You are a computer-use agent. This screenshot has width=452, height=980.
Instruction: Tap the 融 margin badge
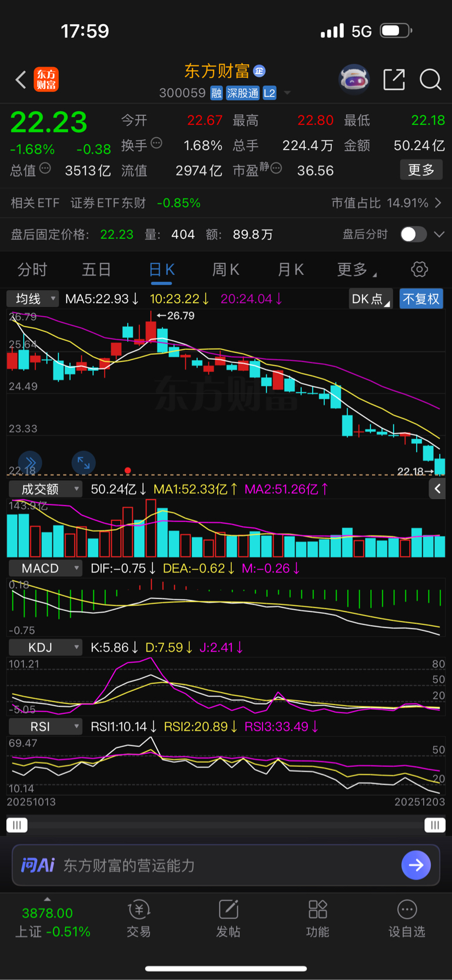[x=217, y=93]
